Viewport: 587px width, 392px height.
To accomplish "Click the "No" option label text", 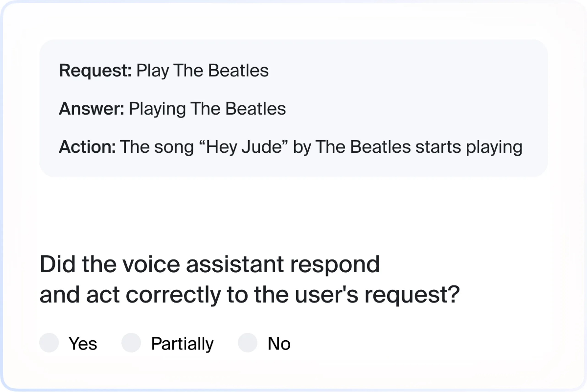I will (279, 344).
